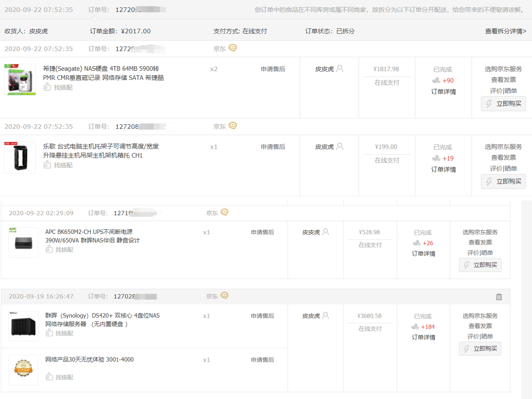Viewport: 532px width, 399px height.
Task: Open JD chat icon for Synology order
Action: 224,296
